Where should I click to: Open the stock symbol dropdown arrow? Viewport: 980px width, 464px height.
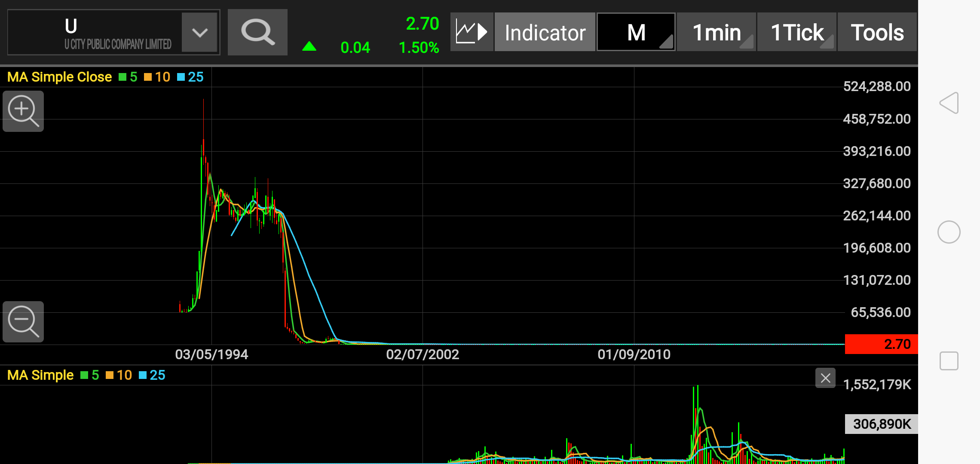[x=199, y=32]
